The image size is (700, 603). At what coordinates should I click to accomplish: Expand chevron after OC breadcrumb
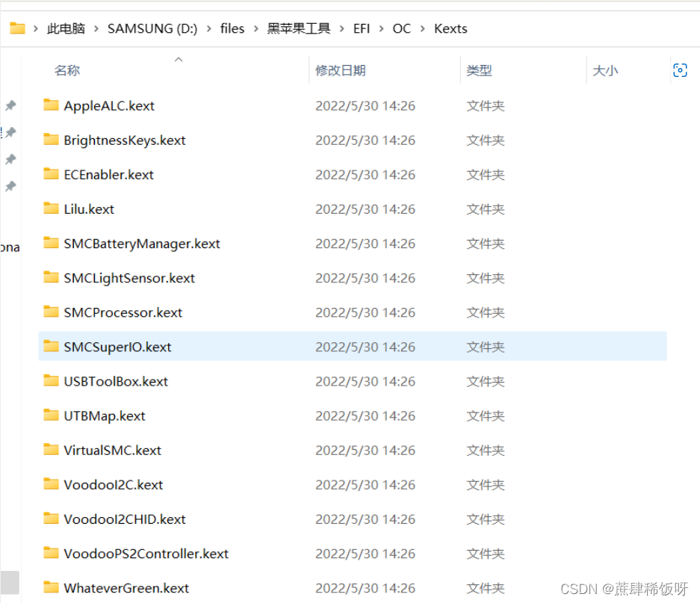click(422, 28)
